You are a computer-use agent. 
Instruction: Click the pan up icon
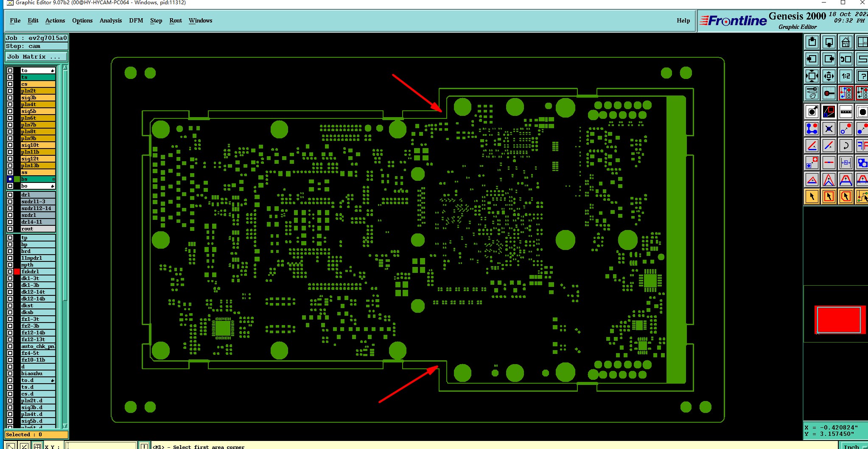coord(812,42)
